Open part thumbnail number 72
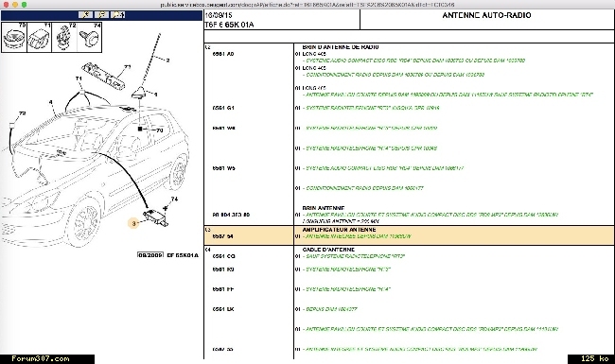This screenshot has height=364, width=615. pyautogui.click(x=64, y=38)
